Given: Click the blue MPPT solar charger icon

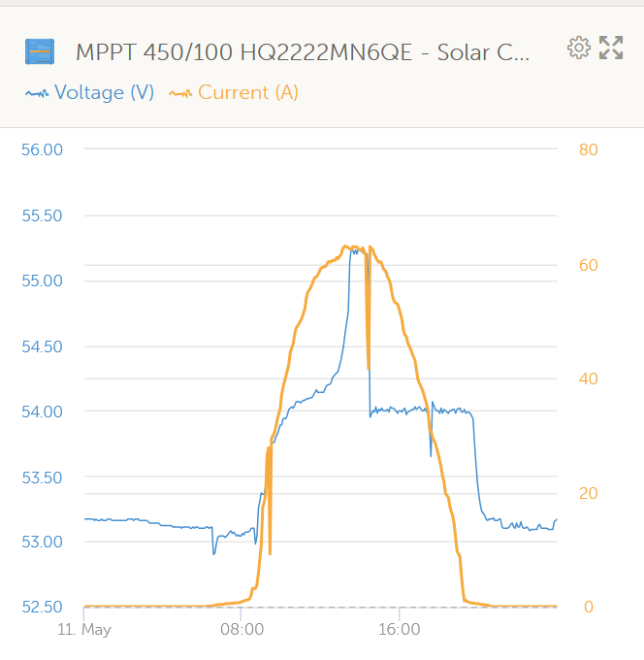Looking at the screenshot, I should pos(40,51).
